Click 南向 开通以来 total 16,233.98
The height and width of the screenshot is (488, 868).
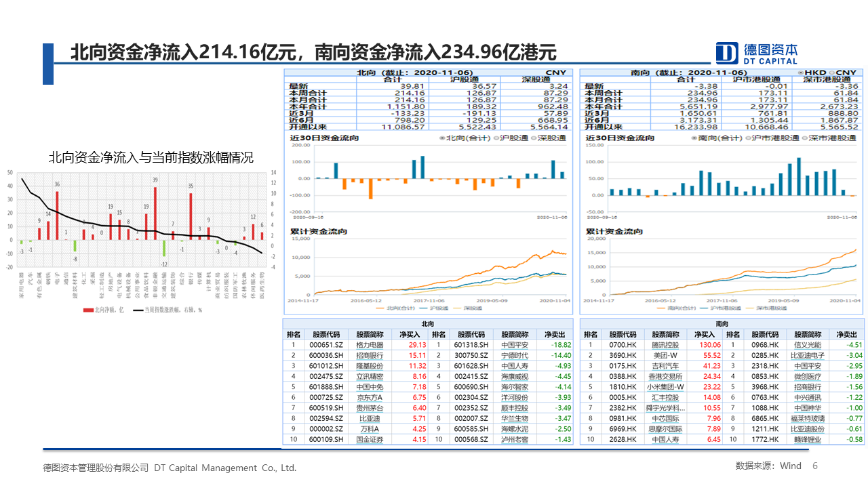(x=696, y=127)
